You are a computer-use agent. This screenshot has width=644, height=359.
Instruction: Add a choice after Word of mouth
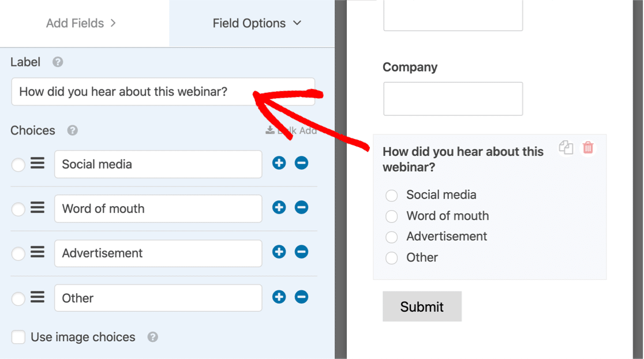(279, 207)
